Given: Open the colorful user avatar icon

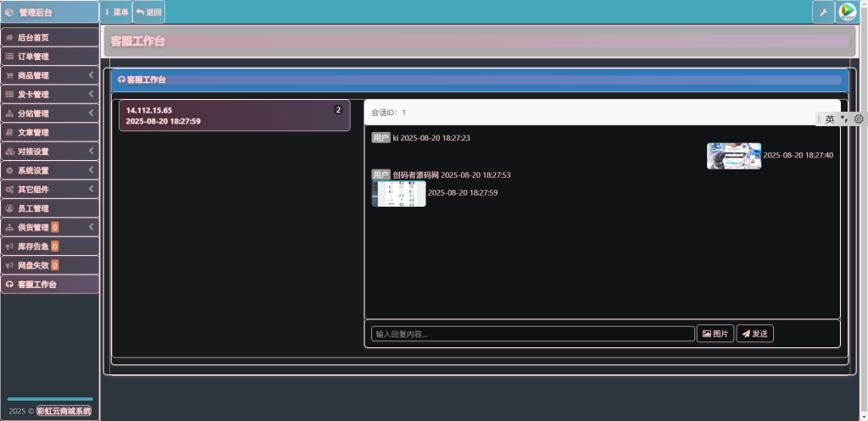Looking at the screenshot, I should pyautogui.click(x=847, y=12).
